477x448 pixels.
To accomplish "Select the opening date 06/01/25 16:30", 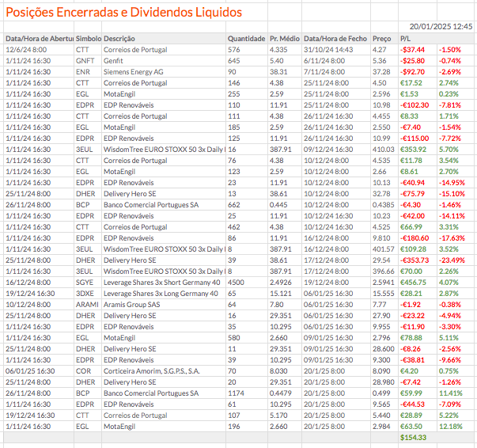I will [x=30, y=371].
